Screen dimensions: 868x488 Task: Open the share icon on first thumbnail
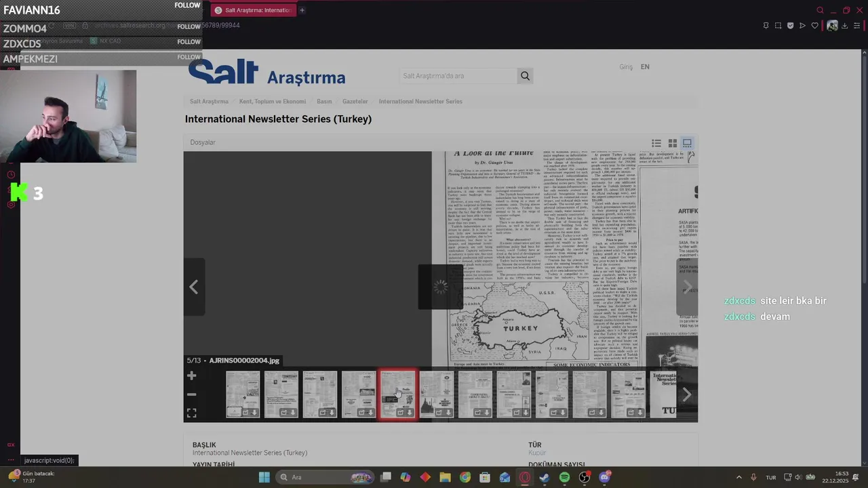(x=245, y=413)
